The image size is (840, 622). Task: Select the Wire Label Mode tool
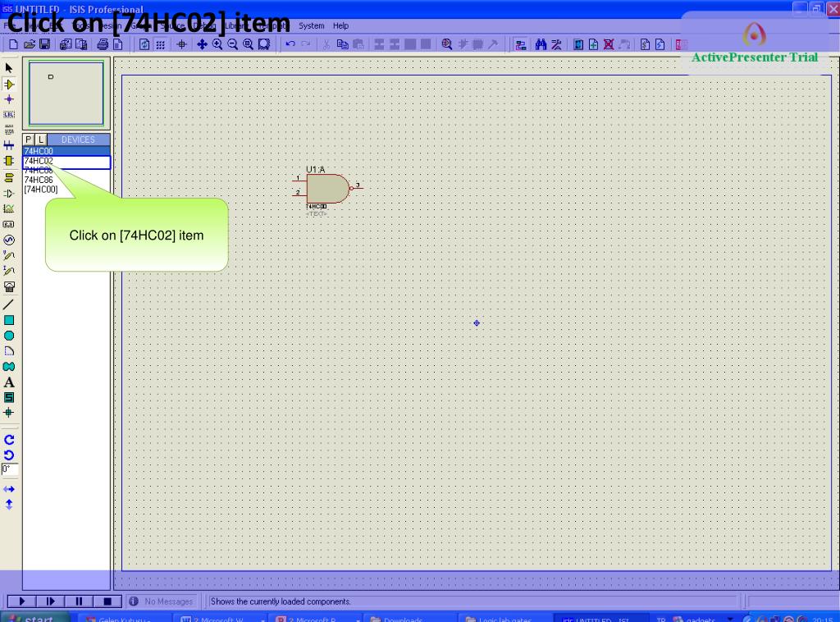click(8, 114)
